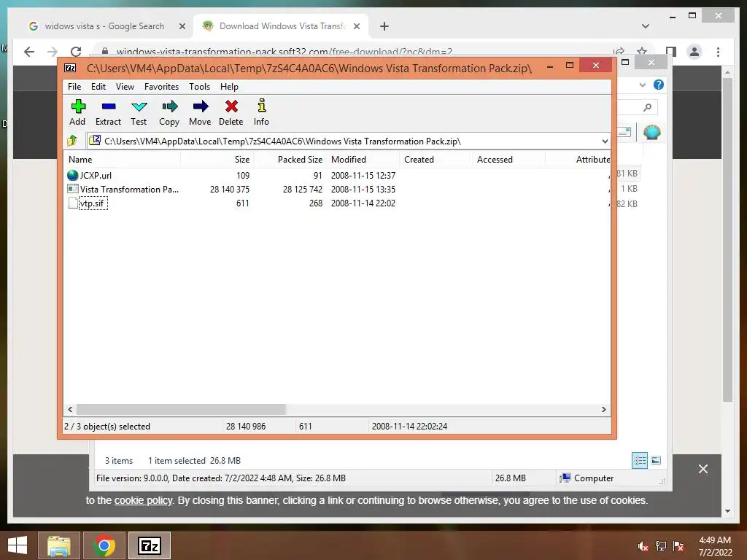Open Chrome tab search chevron
This screenshot has height=560, width=747.
click(x=646, y=26)
